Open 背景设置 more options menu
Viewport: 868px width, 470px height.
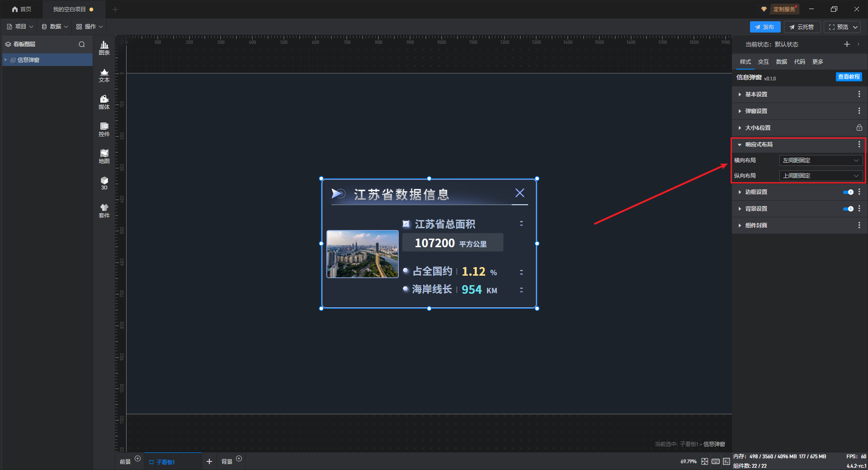(859, 208)
